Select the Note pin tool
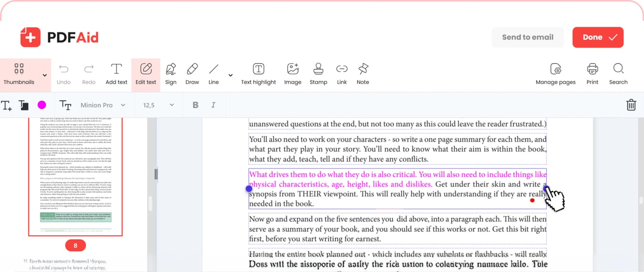Image resolution: width=644 pixels, height=272 pixels. [x=363, y=74]
